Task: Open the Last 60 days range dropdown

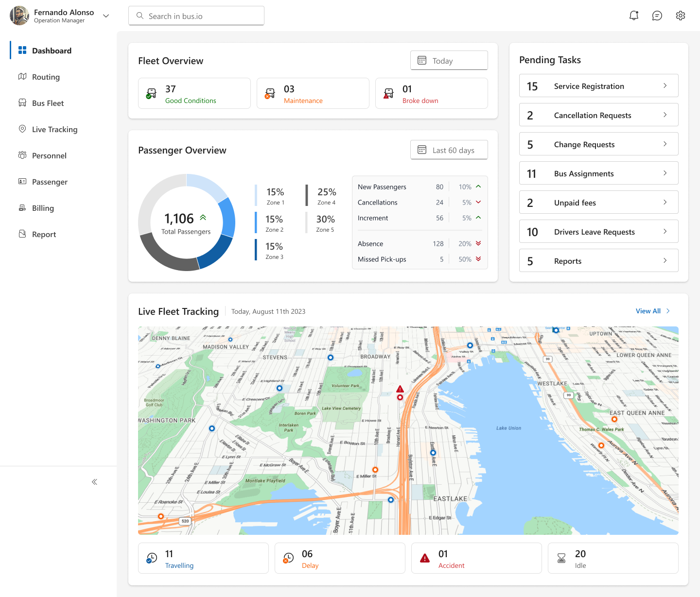Action: point(449,150)
